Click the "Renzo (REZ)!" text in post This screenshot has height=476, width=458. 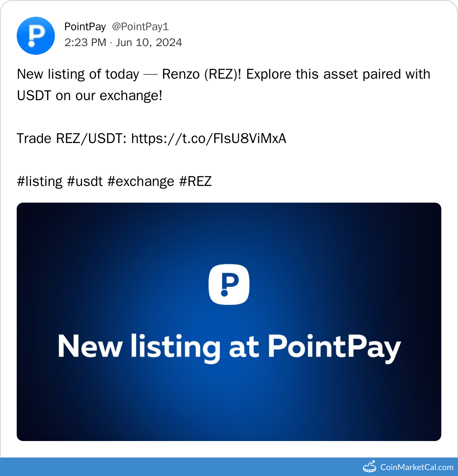202,74
